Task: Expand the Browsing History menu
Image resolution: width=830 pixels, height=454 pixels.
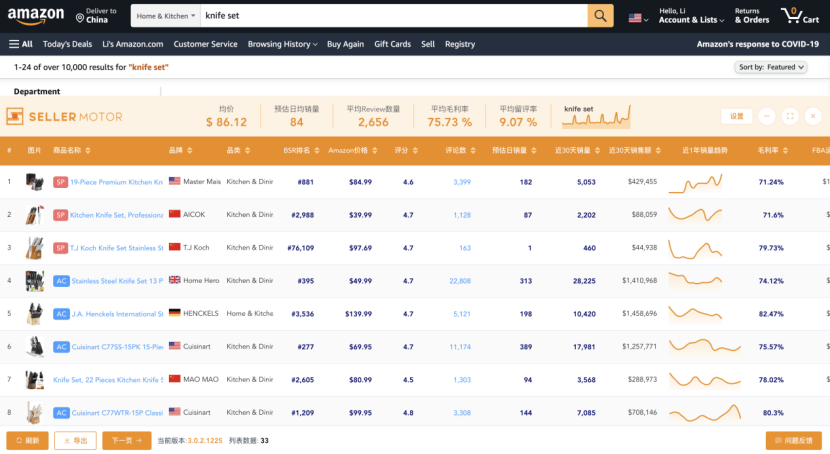Action: [x=282, y=44]
